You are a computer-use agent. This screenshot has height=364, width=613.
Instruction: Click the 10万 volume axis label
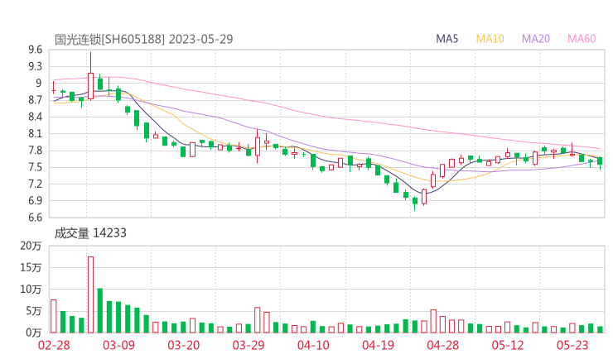[x=31, y=290]
